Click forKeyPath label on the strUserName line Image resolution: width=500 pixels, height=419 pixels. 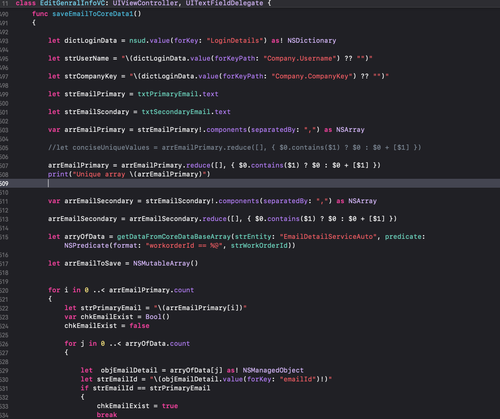(235, 58)
